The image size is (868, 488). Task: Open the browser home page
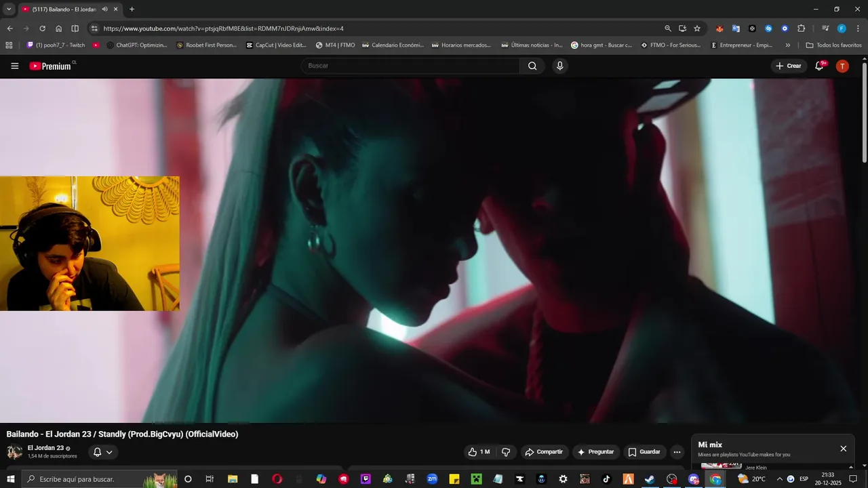click(58, 28)
